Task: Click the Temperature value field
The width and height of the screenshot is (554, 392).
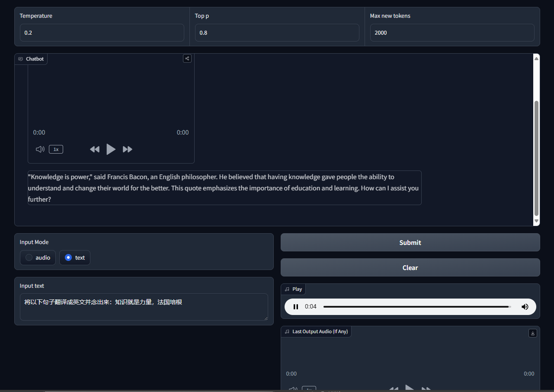Action: tap(102, 33)
